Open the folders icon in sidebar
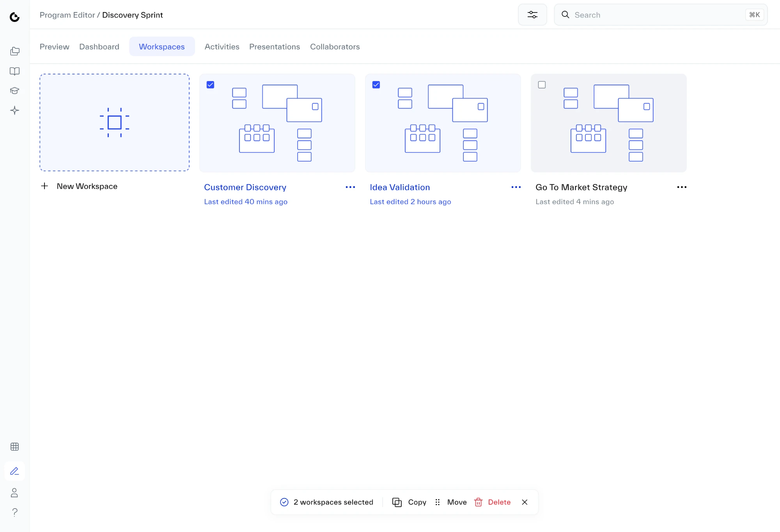780x532 pixels. (x=14, y=51)
